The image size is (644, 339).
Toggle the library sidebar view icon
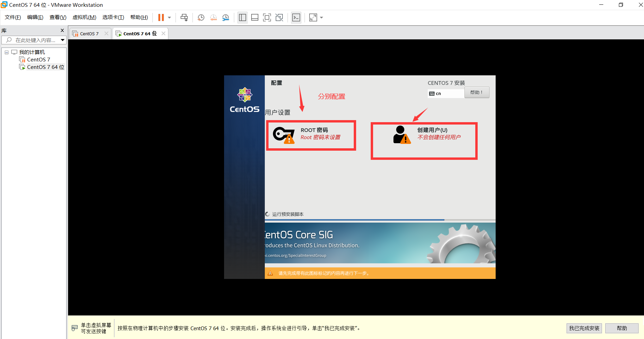click(x=242, y=17)
